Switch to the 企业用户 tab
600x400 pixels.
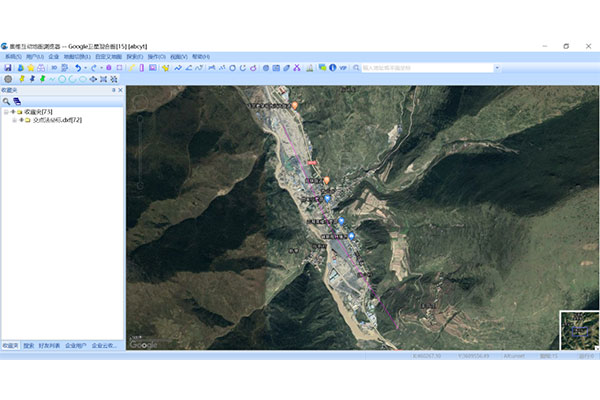click(76, 345)
